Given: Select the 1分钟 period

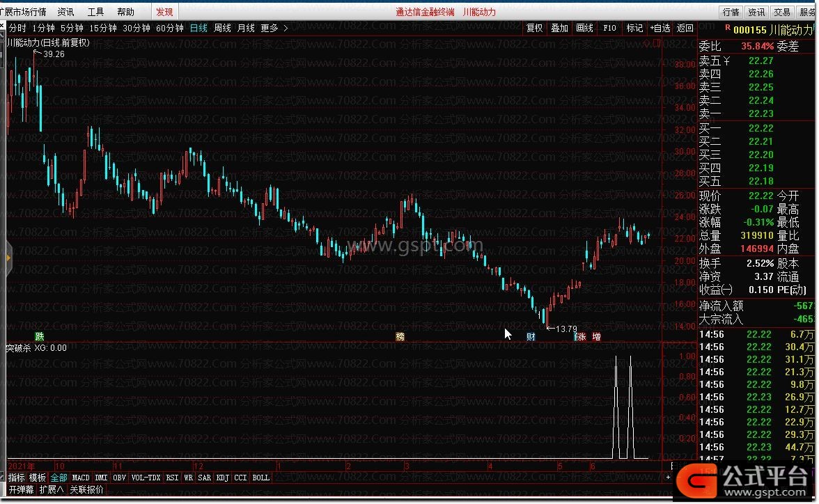Looking at the screenshot, I should point(43,29).
